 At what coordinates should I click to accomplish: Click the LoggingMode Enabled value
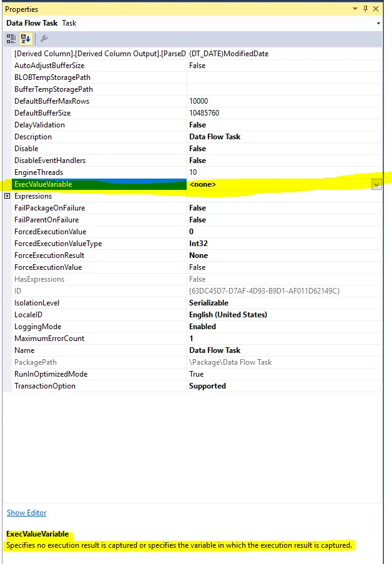202,327
